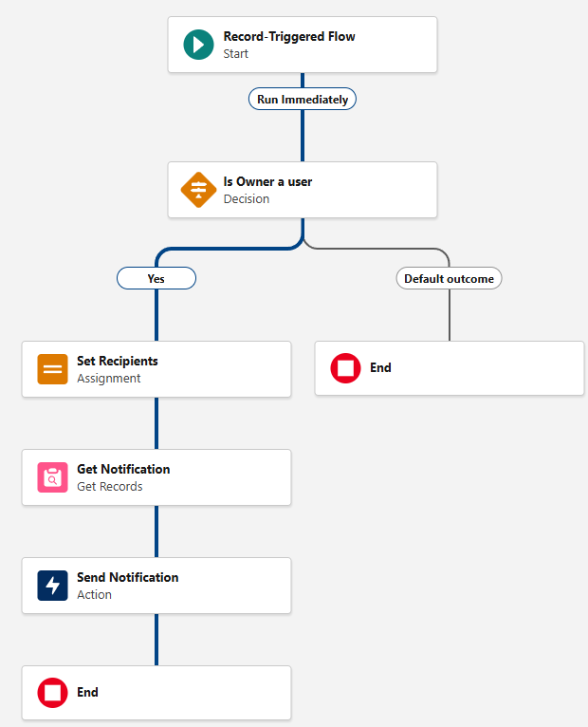The image size is (588, 727).
Task: Select the Yes outcome label
Action: click(x=156, y=278)
